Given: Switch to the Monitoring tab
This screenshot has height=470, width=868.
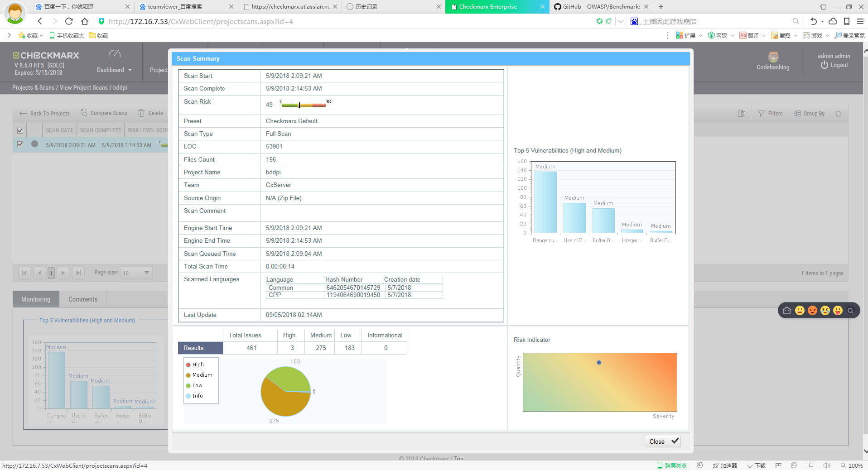Looking at the screenshot, I should click(36, 299).
